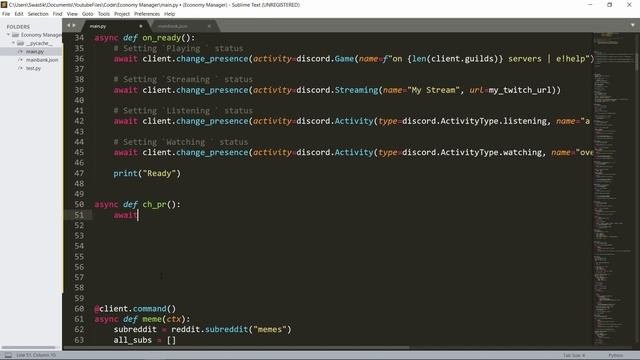Click my_twitch_url on line 39
This screenshot has height=360, width=640.
click(x=520, y=90)
